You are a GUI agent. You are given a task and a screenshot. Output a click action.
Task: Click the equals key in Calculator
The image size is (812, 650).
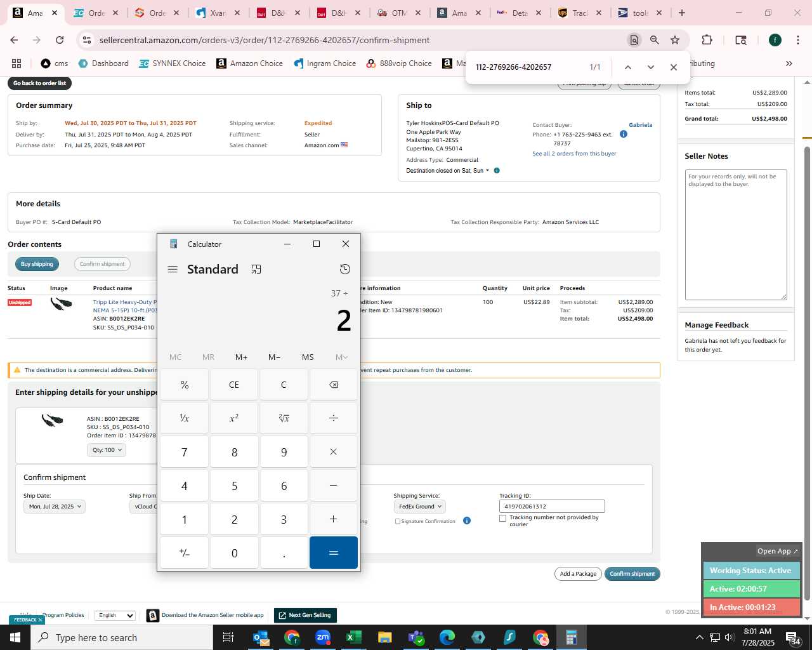334,553
